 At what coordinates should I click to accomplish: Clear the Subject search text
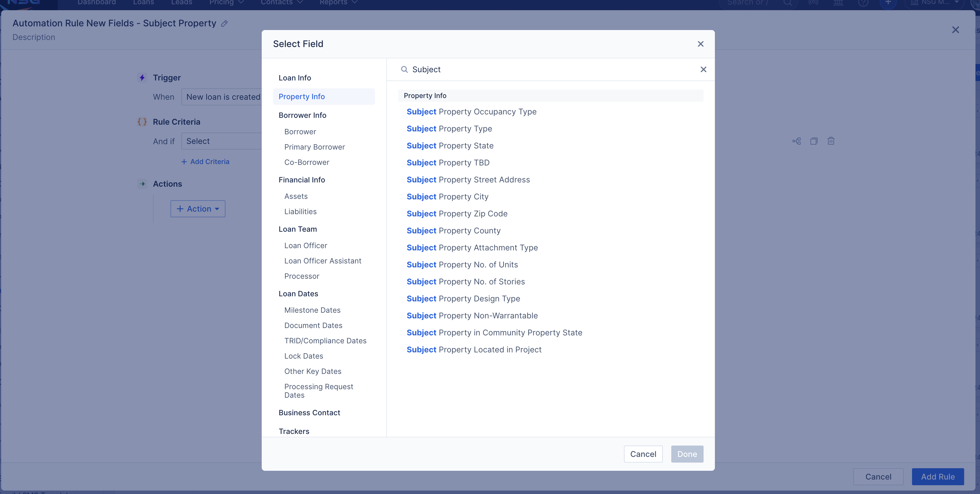click(703, 69)
